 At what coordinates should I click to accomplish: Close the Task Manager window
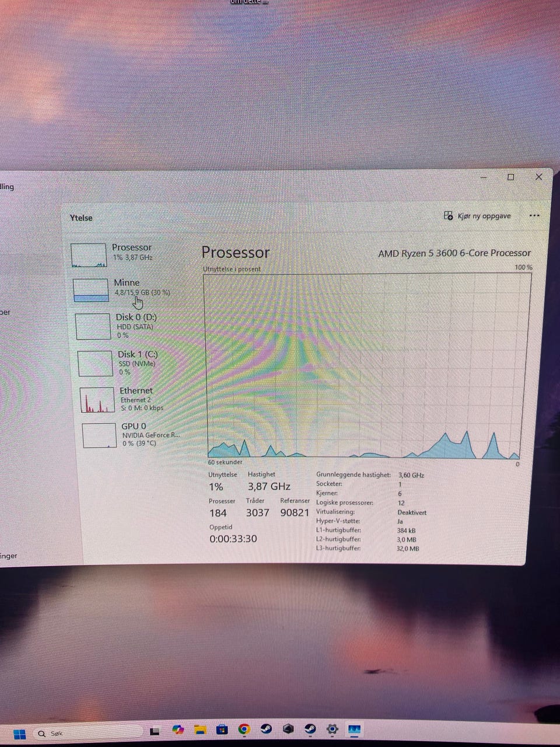click(x=538, y=176)
